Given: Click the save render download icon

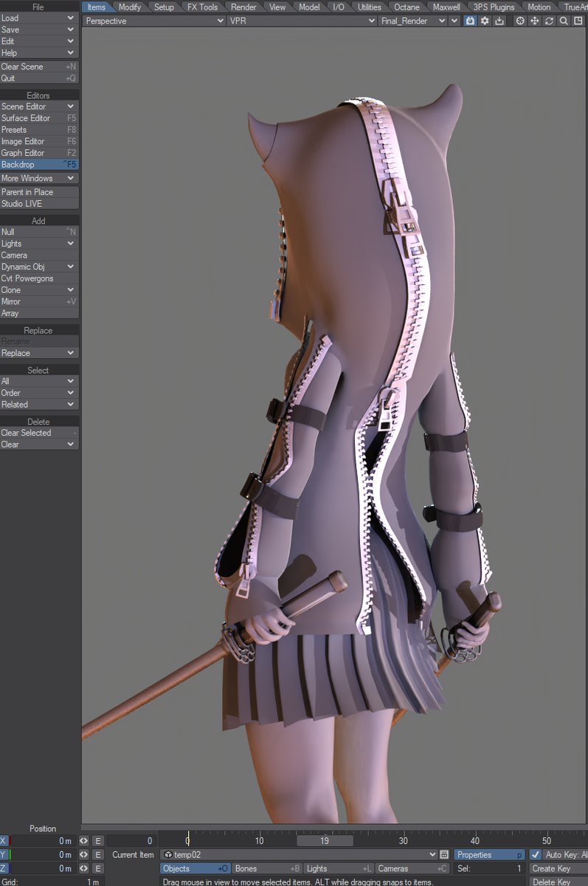Looking at the screenshot, I should point(499,21).
